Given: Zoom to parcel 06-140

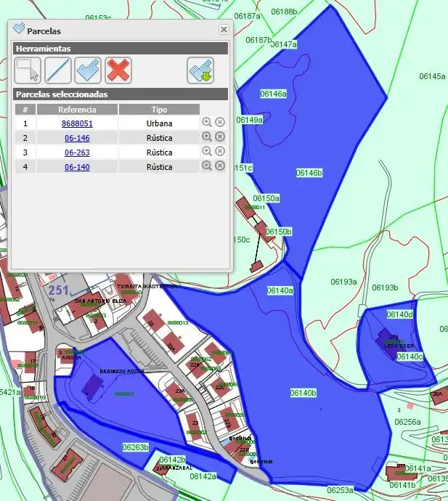Looking at the screenshot, I should pyautogui.click(x=207, y=166).
